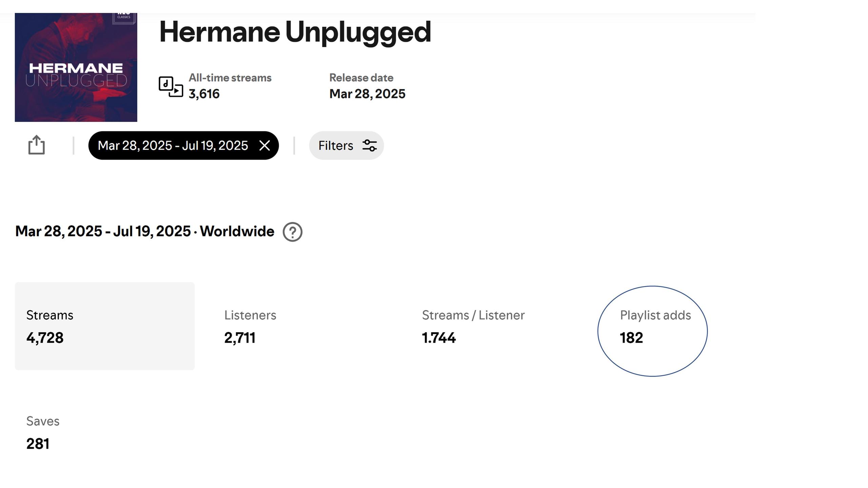Viewport: 868px width, 488px height.
Task: Click the 3,616 all-time streams value
Action: [x=204, y=94]
